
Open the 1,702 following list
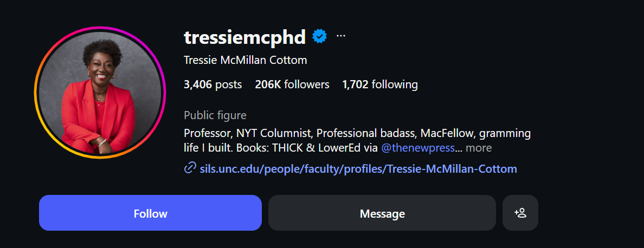pyautogui.click(x=379, y=84)
